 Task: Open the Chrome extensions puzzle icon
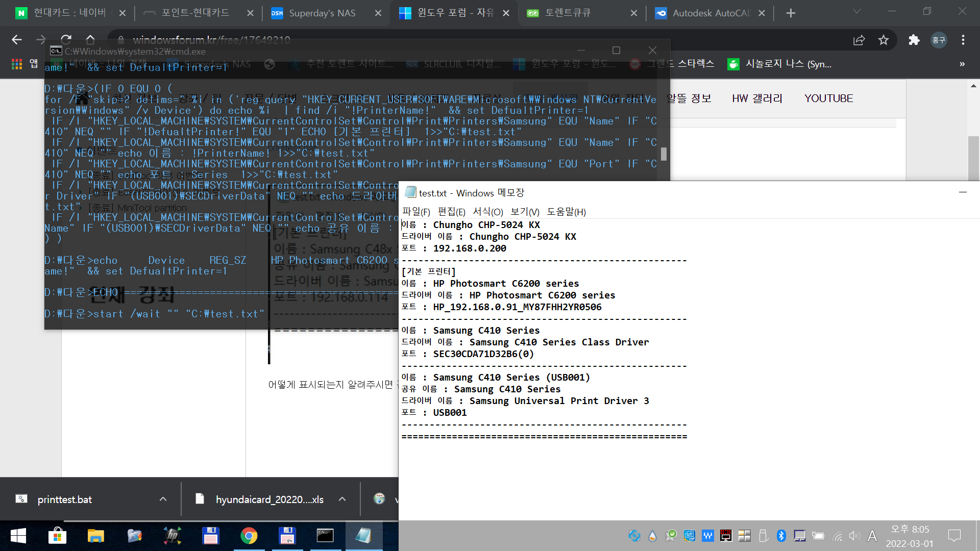point(914,40)
